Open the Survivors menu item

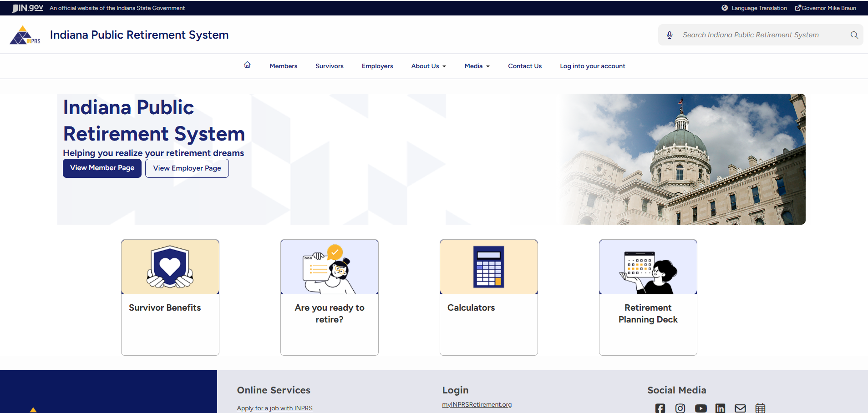coord(330,66)
